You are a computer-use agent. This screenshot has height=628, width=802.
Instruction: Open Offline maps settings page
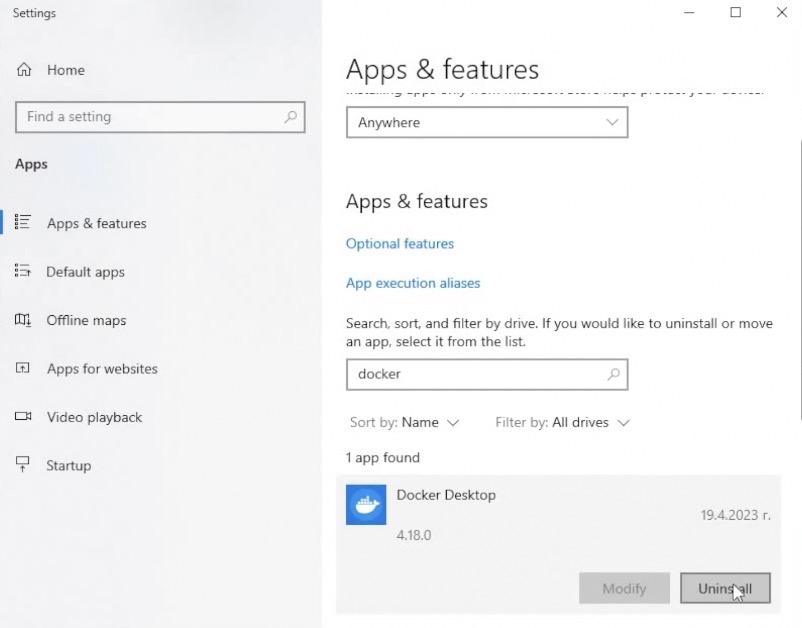click(86, 321)
